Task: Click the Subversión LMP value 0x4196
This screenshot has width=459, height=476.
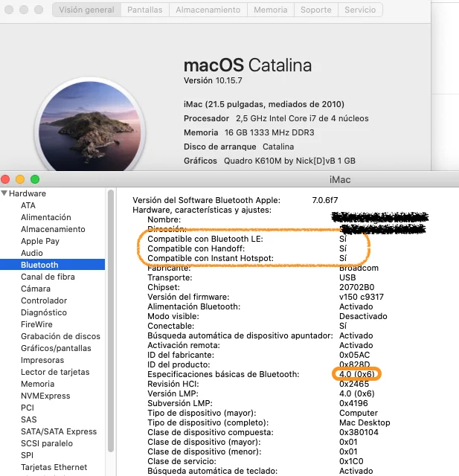Action: coord(353,403)
